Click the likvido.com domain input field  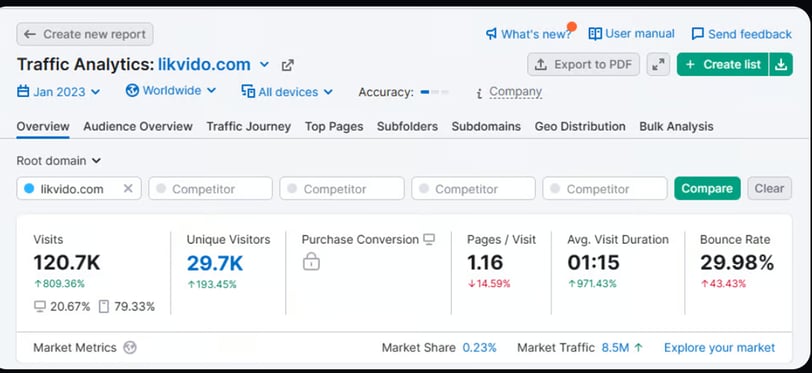click(79, 189)
